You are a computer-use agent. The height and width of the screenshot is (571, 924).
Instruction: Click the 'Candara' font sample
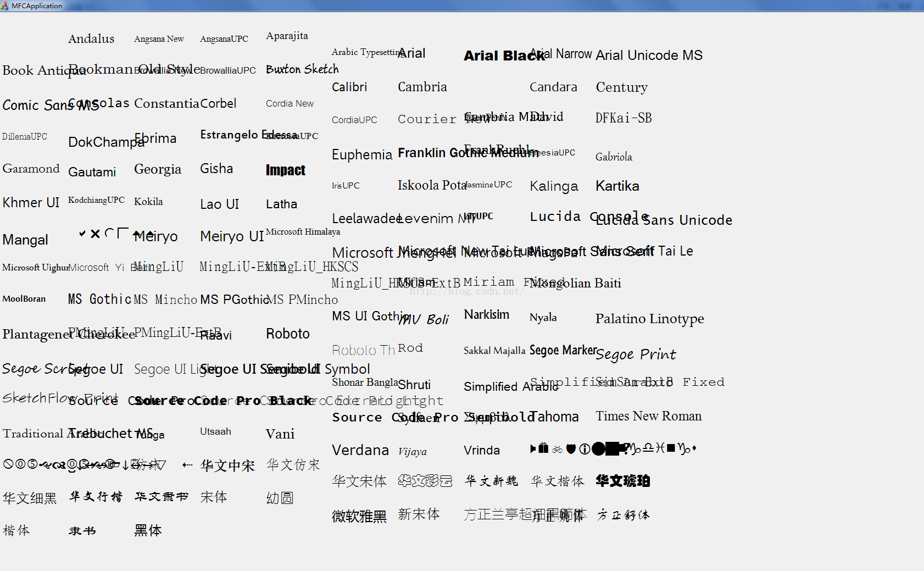(x=553, y=87)
